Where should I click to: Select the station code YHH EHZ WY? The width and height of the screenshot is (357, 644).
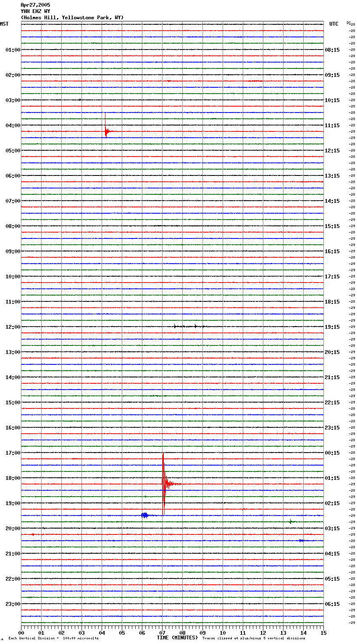(35, 11)
